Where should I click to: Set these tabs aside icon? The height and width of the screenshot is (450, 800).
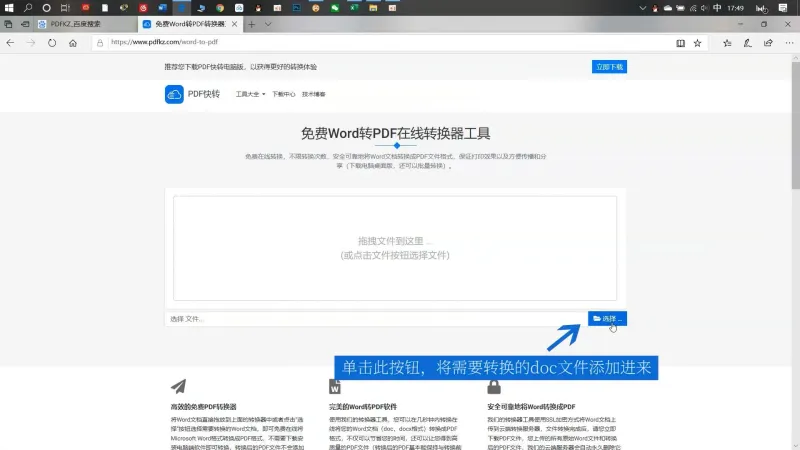click(x=25, y=24)
